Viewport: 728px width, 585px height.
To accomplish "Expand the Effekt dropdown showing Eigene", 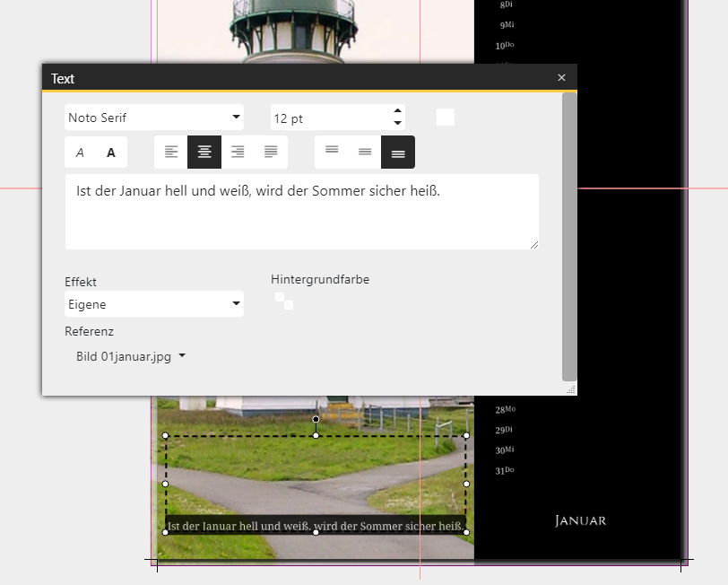I will [x=154, y=304].
